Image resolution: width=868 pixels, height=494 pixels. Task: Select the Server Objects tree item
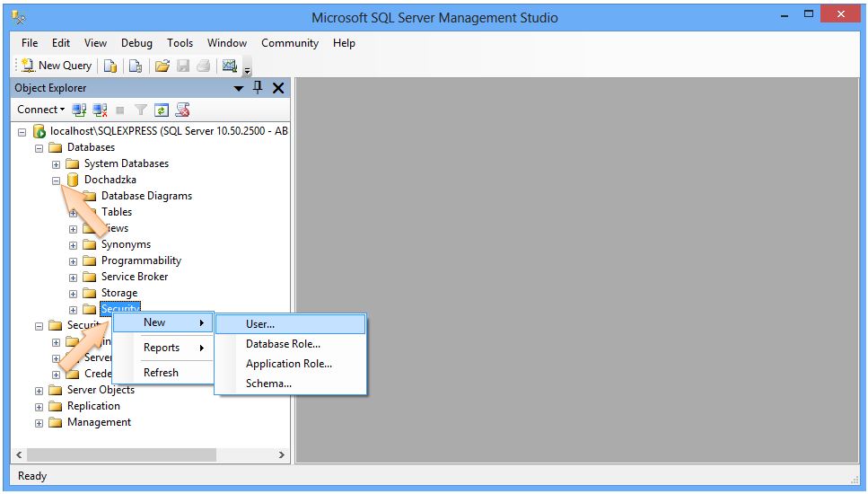[x=101, y=390]
